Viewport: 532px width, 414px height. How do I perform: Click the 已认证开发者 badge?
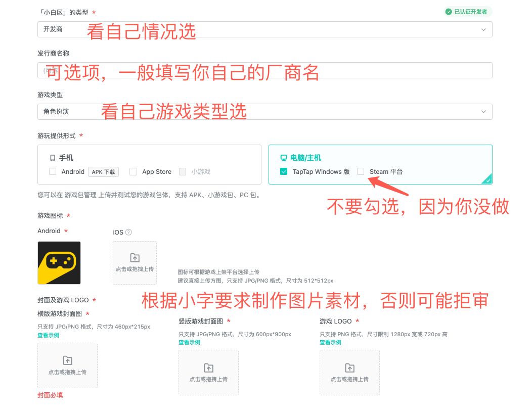pos(468,12)
